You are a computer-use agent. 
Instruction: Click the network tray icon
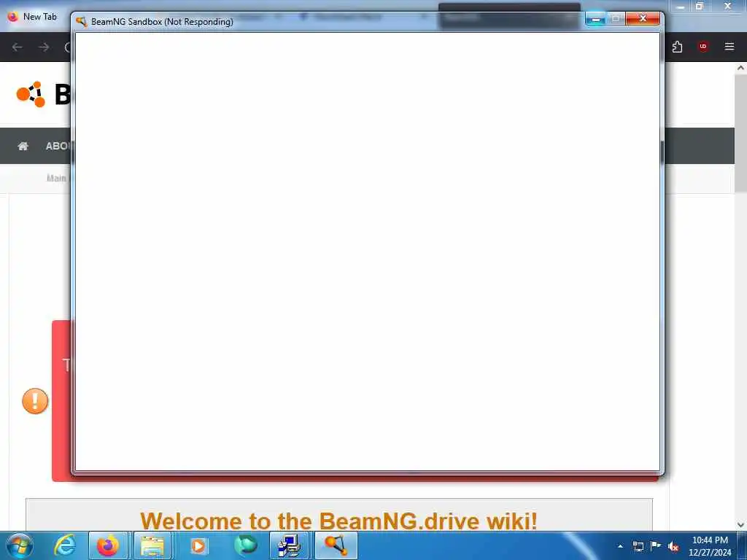click(638, 546)
